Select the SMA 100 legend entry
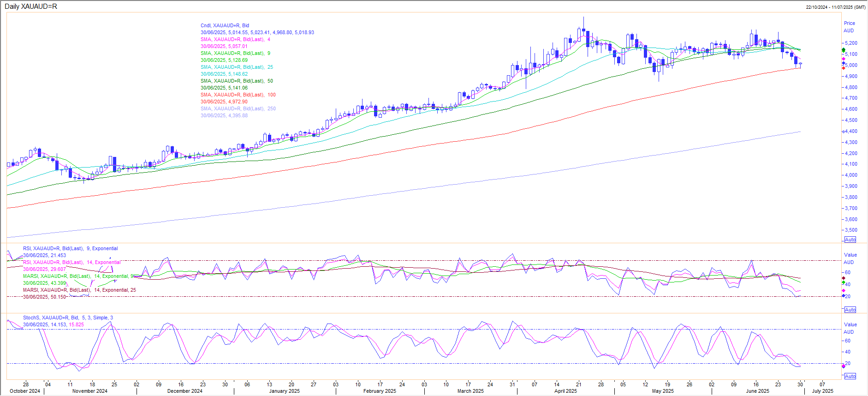This screenshot has height=396, width=868. (238, 95)
